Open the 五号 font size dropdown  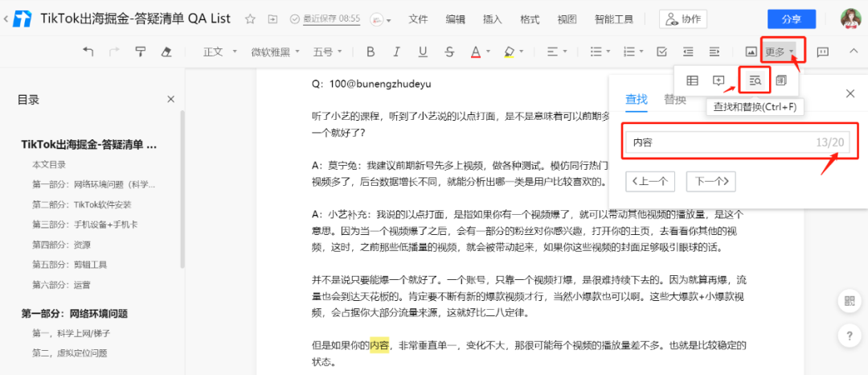tap(328, 52)
